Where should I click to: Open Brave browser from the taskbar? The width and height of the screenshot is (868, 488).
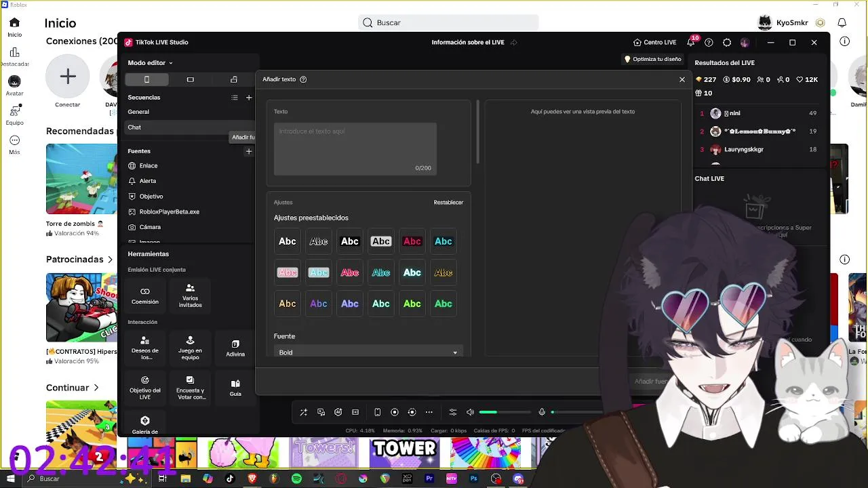pyautogui.click(x=252, y=479)
